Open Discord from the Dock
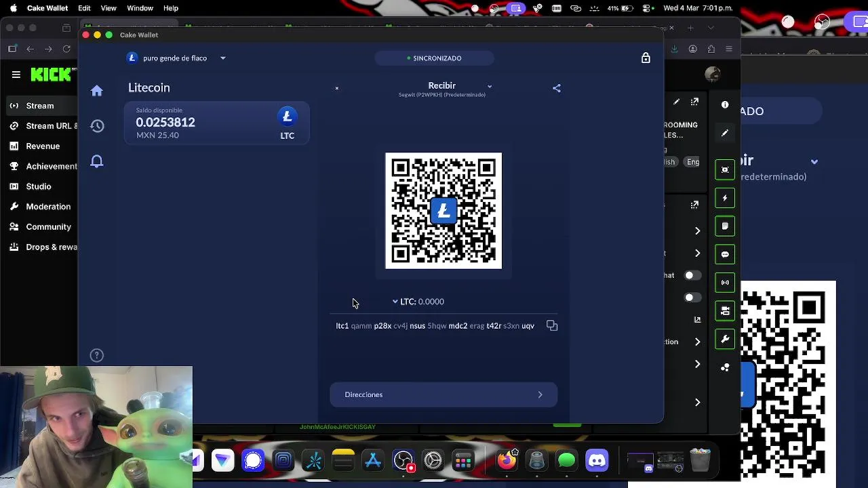This screenshot has height=488, width=868. click(597, 461)
